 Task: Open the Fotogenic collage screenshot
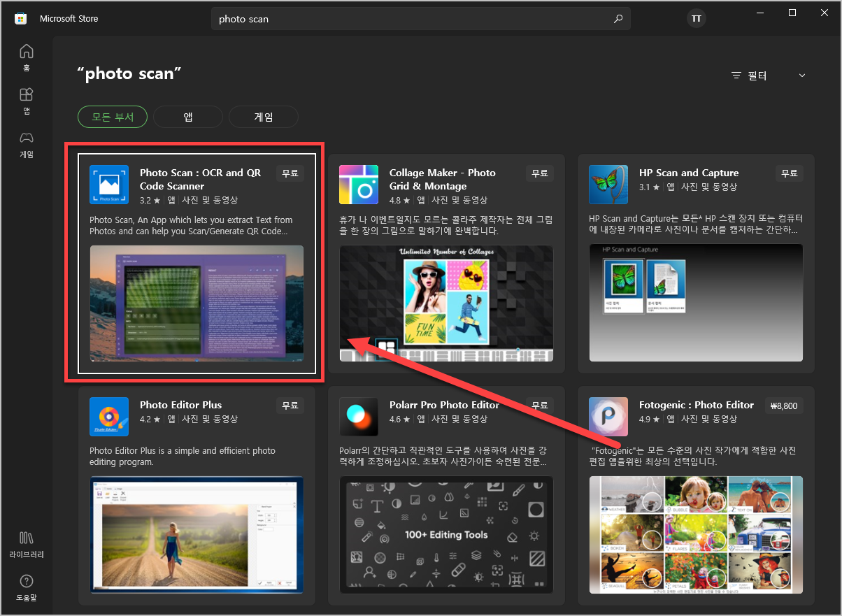pyautogui.click(x=696, y=536)
